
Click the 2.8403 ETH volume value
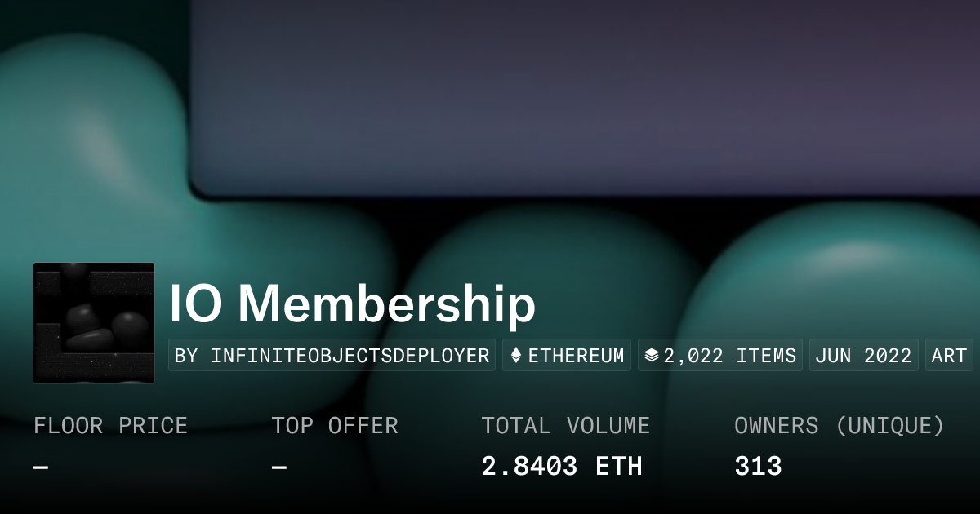[562, 467]
